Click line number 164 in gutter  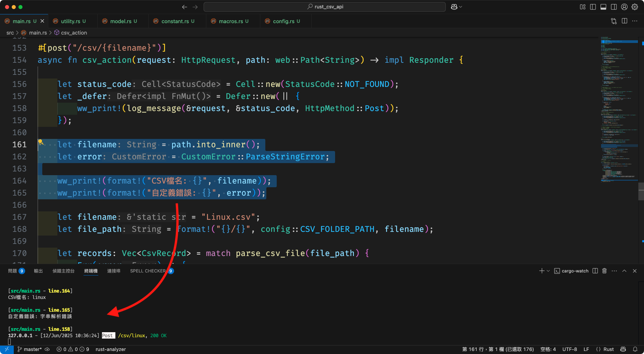coord(19,181)
